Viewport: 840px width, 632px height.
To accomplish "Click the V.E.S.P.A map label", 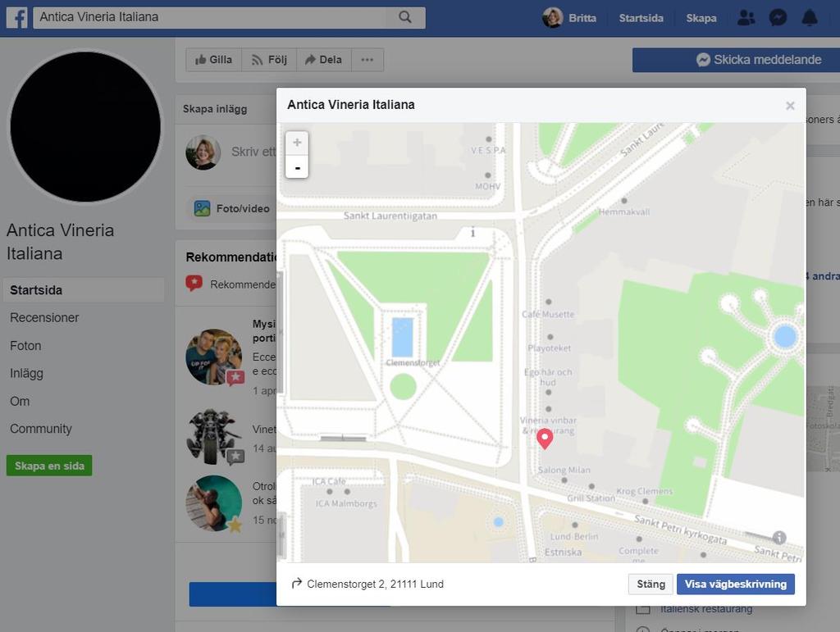I will 489,150.
